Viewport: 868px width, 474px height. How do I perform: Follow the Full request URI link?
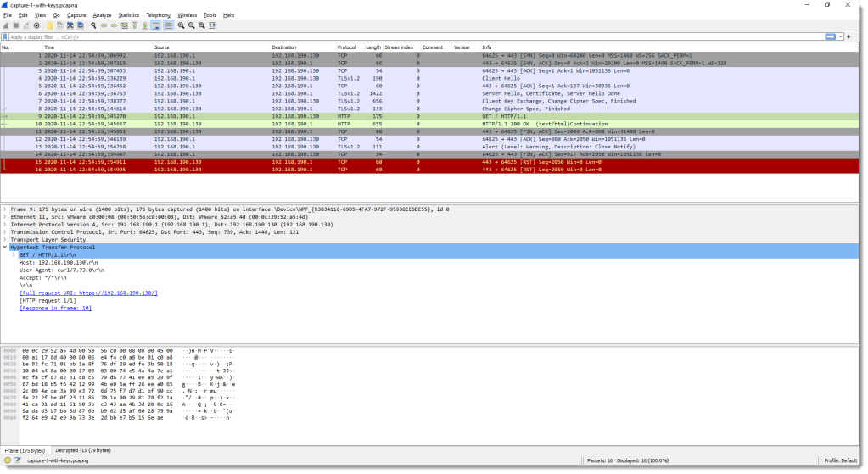[88, 293]
